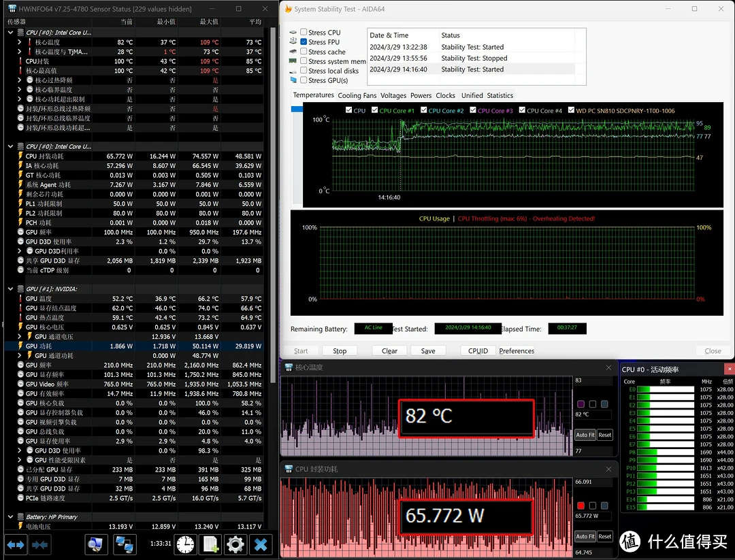
Task: Click the Clear button in AIDA64
Action: coord(389,351)
